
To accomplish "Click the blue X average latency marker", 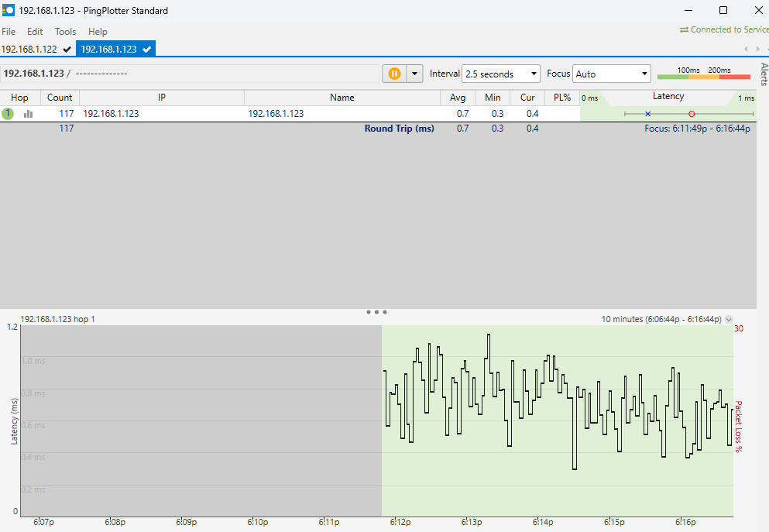I will (647, 114).
